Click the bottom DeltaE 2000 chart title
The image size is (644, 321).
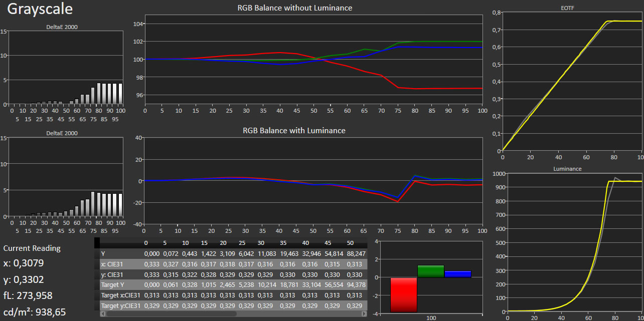[62, 133]
